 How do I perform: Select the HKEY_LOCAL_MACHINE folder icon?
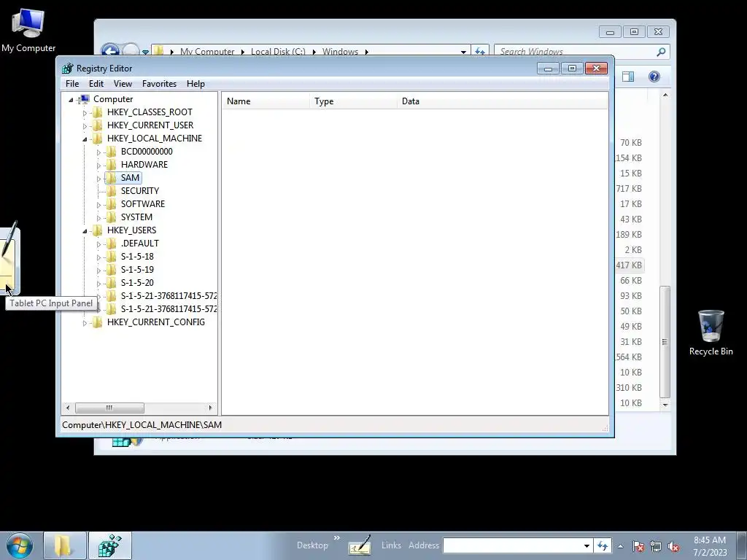pyautogui.click(x=97, y=138)
